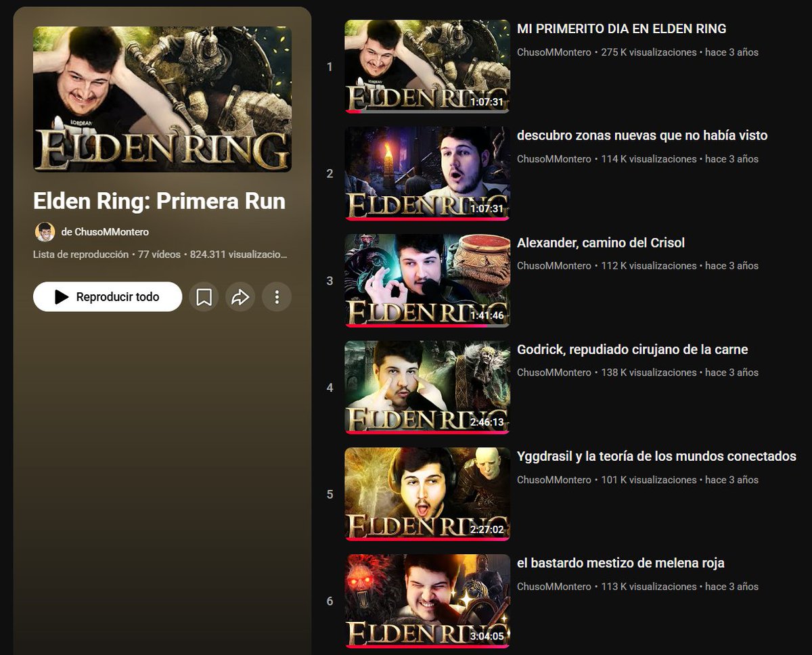
Task: Open title 'Yggdrasil y la teoría de los mundos conectados'
Action: click(x=656, y=457)
